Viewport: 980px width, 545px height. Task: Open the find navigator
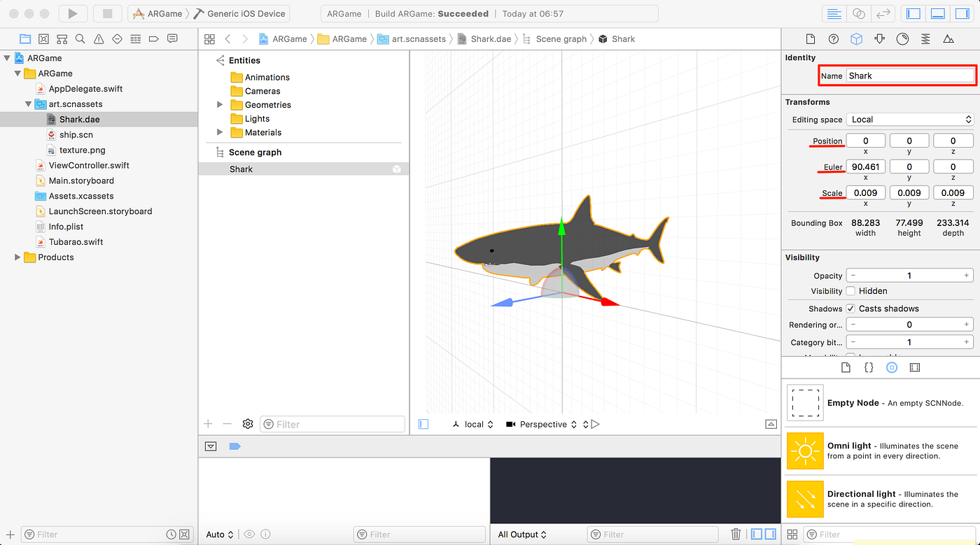[x=80, y=38]
